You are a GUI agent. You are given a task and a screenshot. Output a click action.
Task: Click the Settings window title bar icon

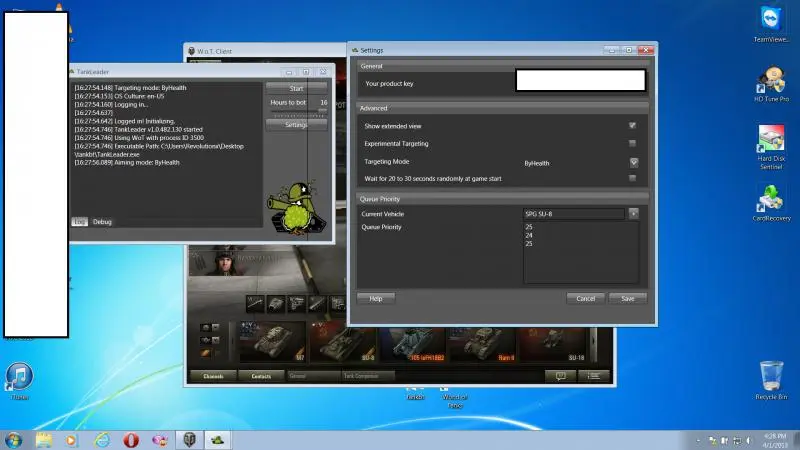[x=355, y=50]
